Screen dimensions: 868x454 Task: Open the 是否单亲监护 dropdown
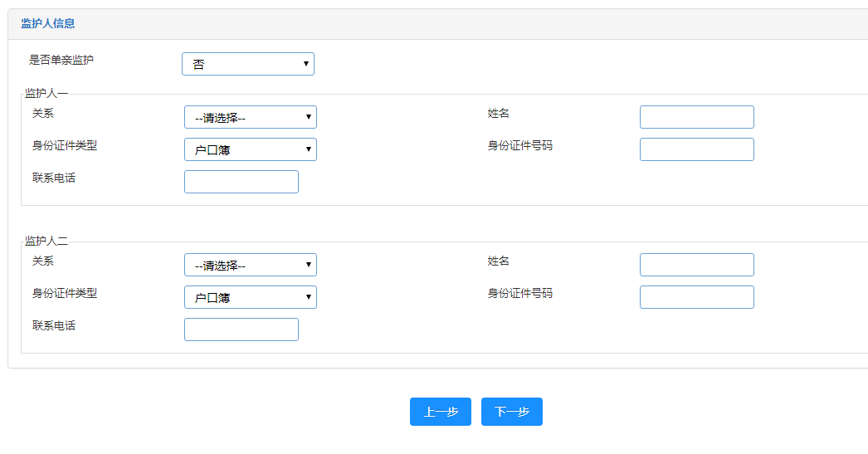(x=247, y=64)
